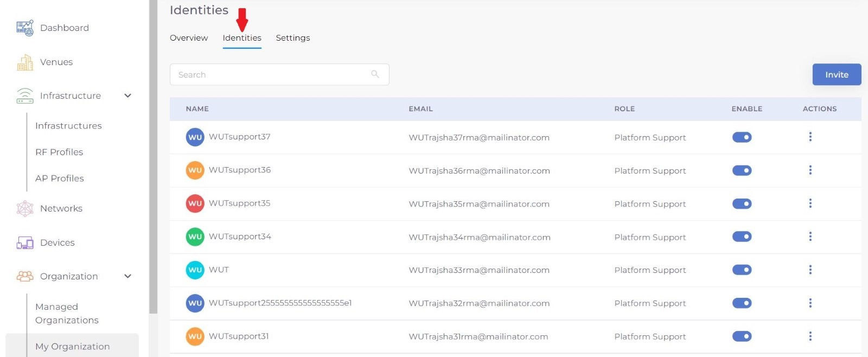Switch to the Settings tab
The height and width of the screenshot is (357, 868).
293,38
